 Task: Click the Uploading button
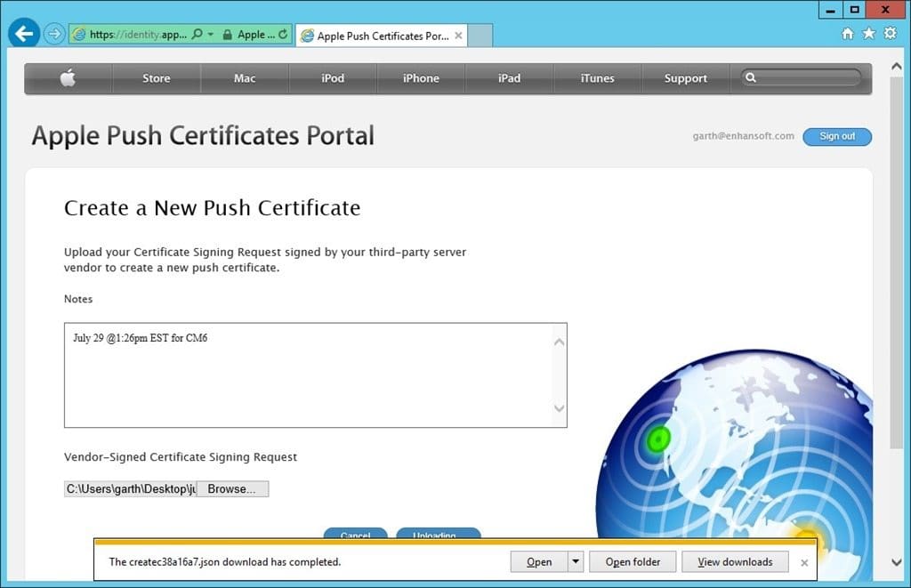439,534
